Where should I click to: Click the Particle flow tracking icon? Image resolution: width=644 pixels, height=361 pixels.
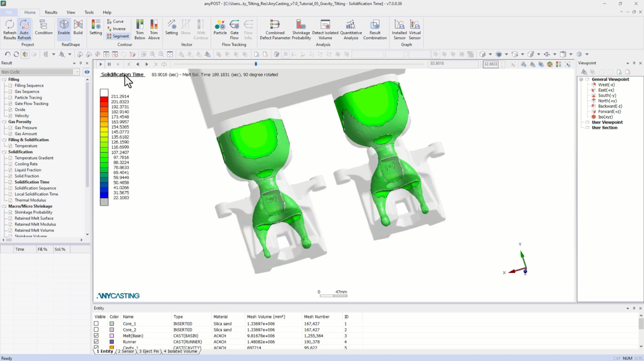click(x=220, y=28)
